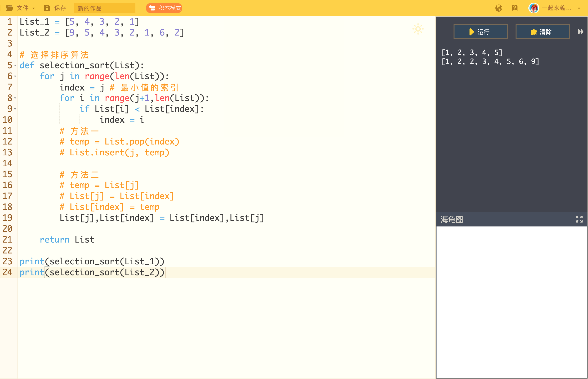This screenshot has height=379, width=588.
Task: Fold the for loop on line 6
Action: pyautogui.click(x=15, y=76)
